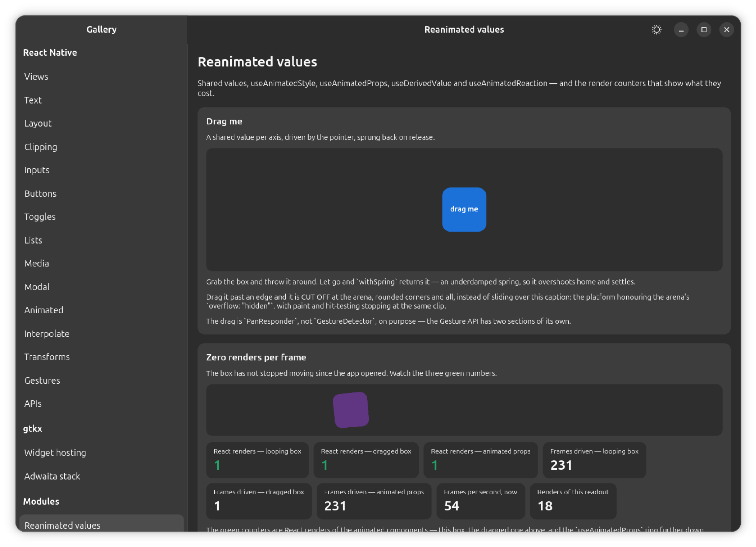The image size is (756, 547).
Task: Click the Frames driven — dragged box card
Action: pos(259,501)
